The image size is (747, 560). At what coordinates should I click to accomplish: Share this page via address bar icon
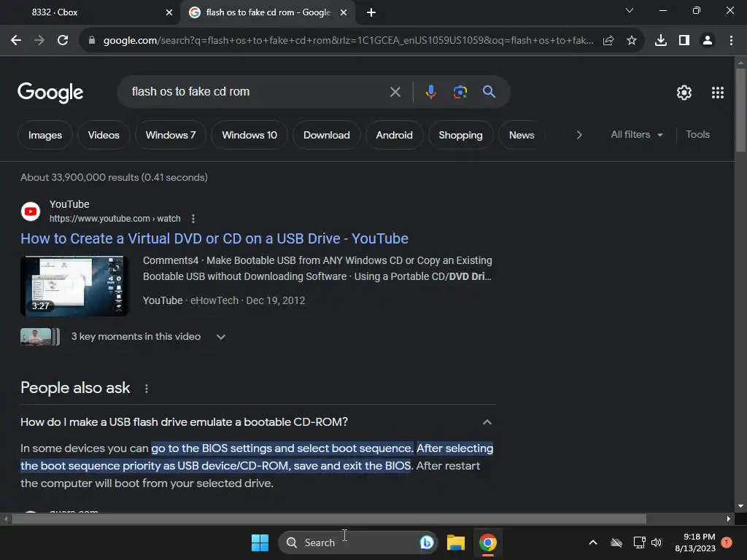[608, 41]
